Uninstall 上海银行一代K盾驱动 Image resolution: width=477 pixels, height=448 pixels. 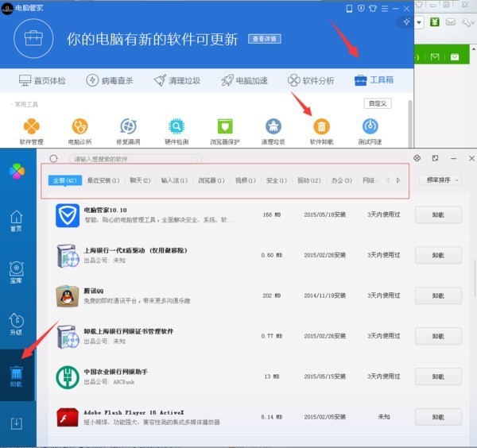coord(438,255)
